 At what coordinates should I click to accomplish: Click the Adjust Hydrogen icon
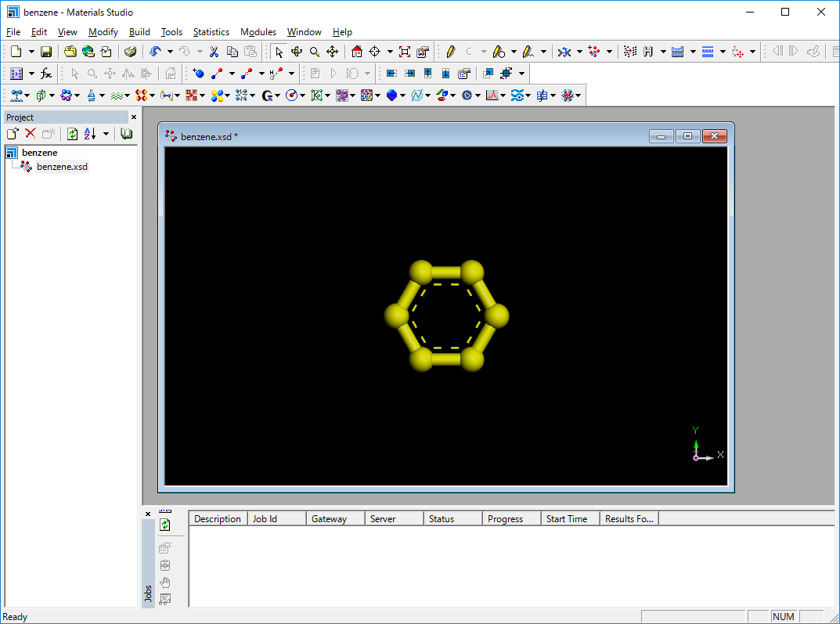pos(648,52)
